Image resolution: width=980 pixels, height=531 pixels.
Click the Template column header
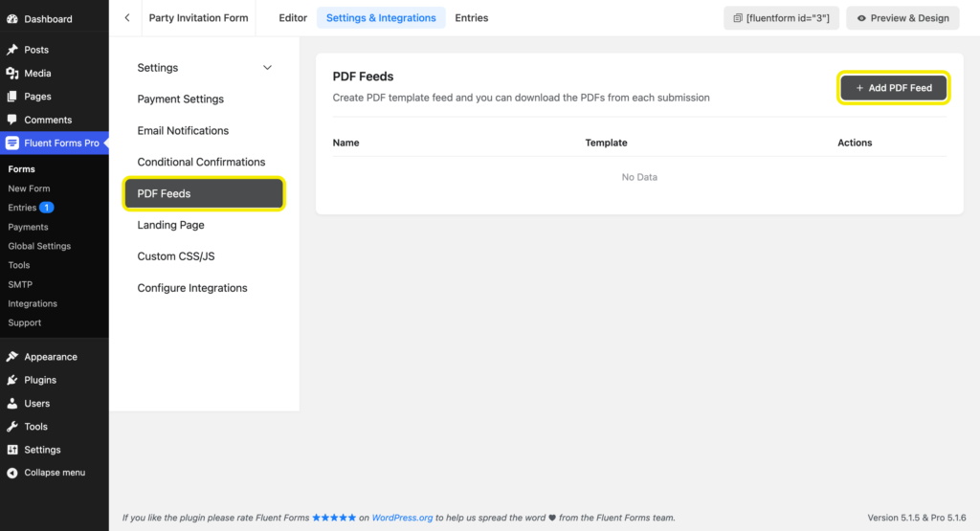[x=606, y=143]
